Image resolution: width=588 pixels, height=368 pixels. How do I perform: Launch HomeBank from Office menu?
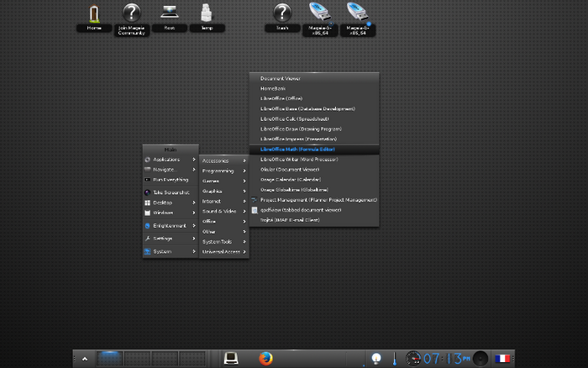[314, 88]
